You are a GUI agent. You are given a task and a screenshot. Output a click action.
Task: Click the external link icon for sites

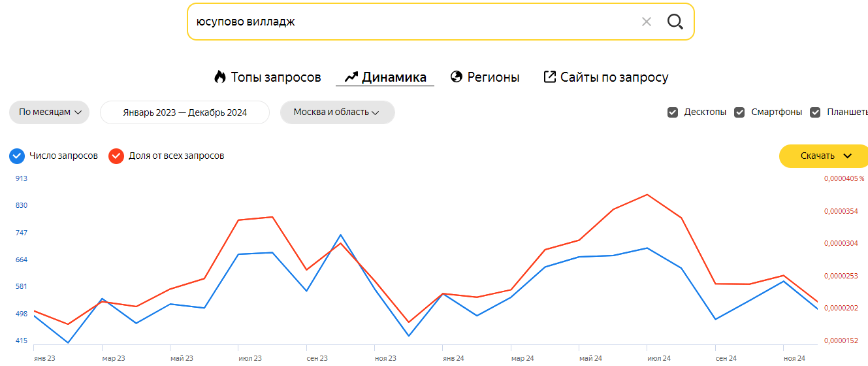550,77
